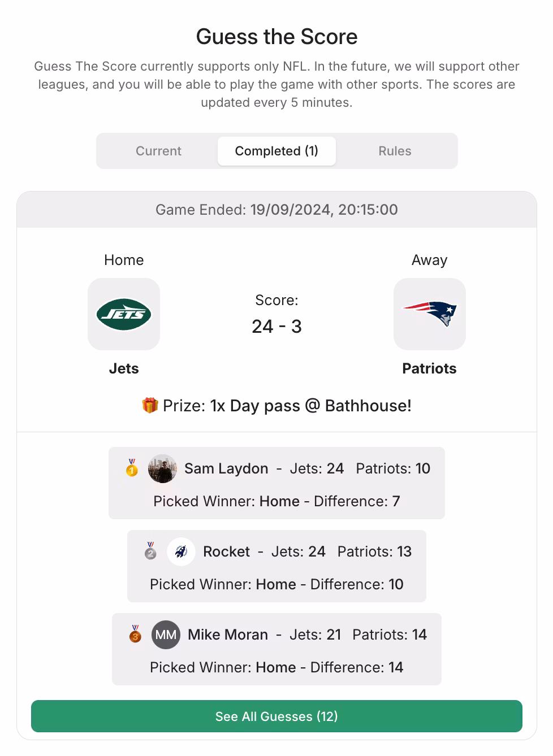Click the Patriots team logo
The image size is (553, 756).
coord(429,314)
